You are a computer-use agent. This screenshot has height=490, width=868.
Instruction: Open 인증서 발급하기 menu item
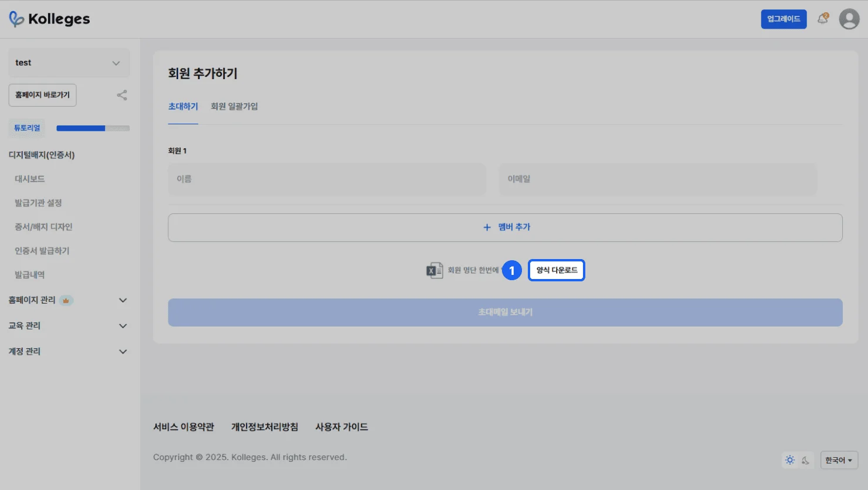tap(42, 251)
